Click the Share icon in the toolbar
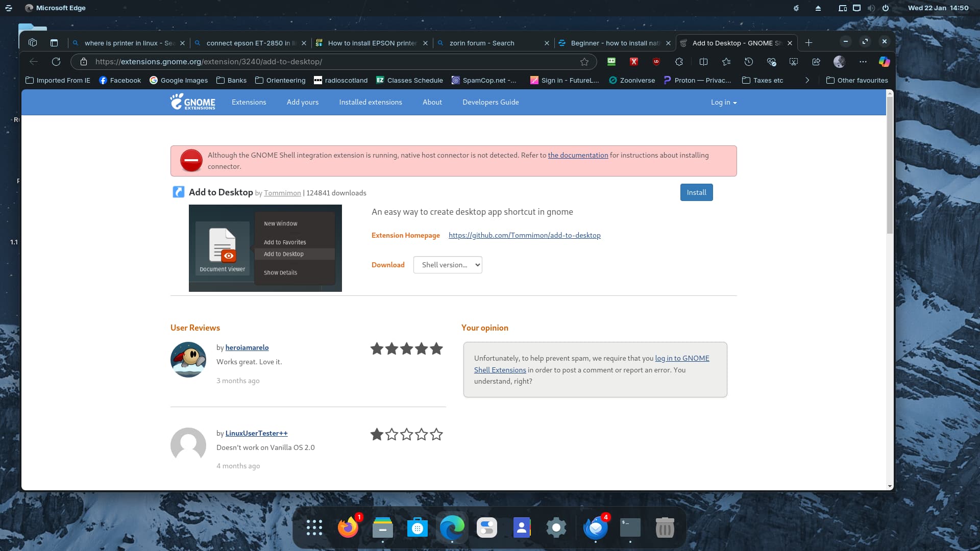 (x=816, y=62)
